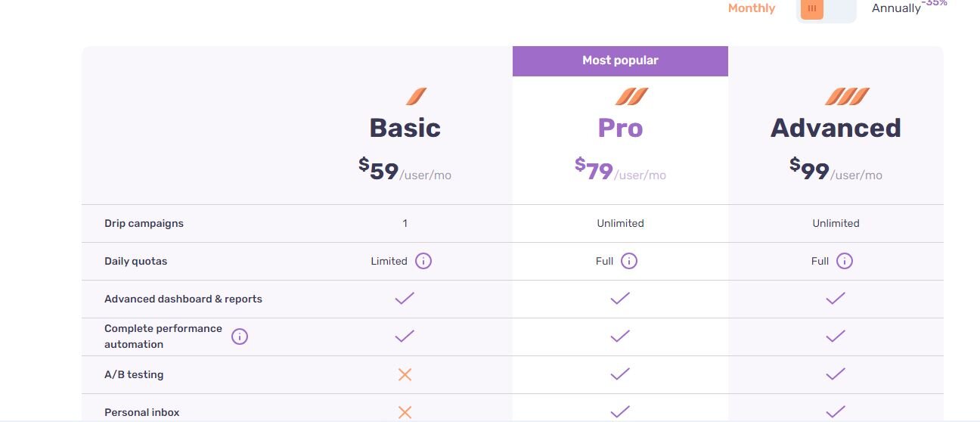Screen dimensions: 980x422
Task: Click Advanced checkmark for Advanced dashboard & reports
Action: coord(836,299)
